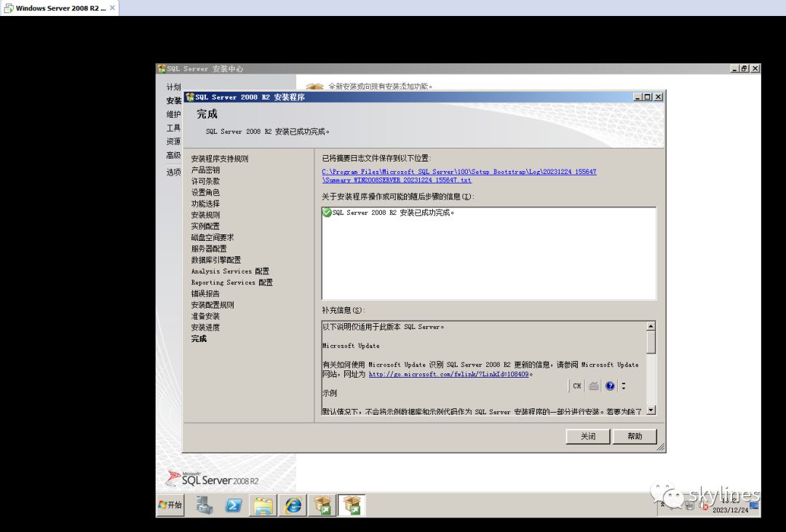The width and height of the screenshot is (786, 532).
Task: Select 维护 in the Installation Center sidebar
Action: (173, 114)
